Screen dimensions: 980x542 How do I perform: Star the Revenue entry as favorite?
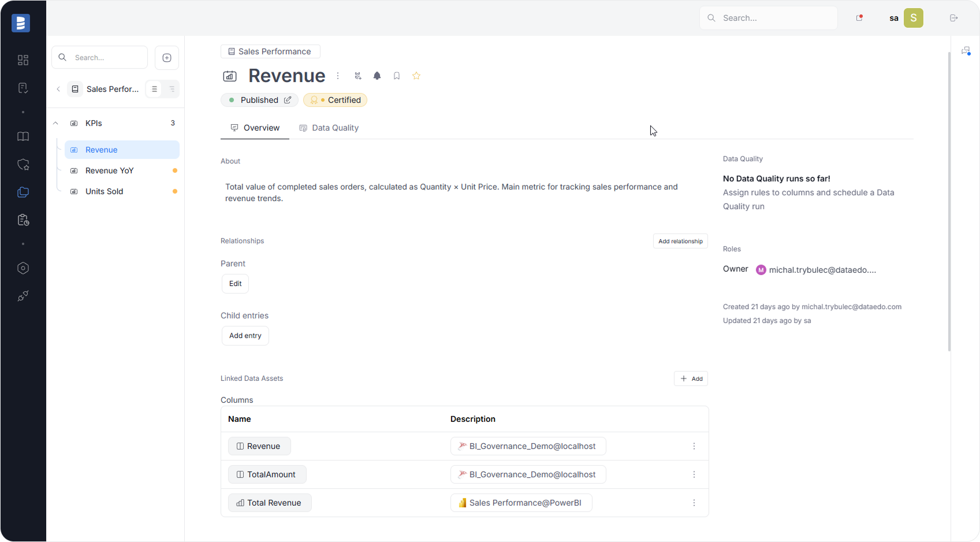(416, 76)
